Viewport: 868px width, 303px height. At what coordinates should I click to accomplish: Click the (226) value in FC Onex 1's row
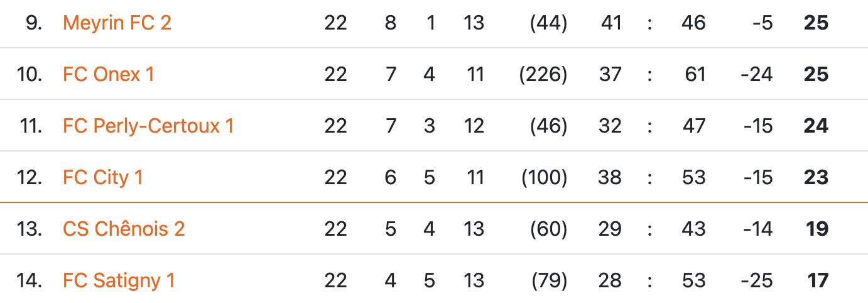(x=543, y=75)
